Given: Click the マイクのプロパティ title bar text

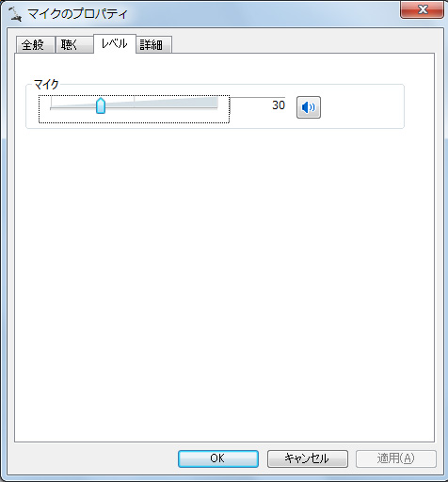Looking at the screenshot, I should click(77, 14).
